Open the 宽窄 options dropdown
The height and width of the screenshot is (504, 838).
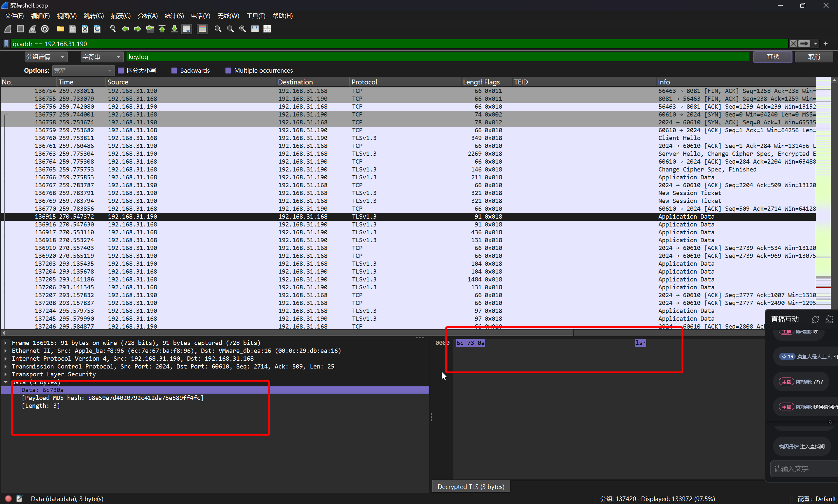(83, 71)
